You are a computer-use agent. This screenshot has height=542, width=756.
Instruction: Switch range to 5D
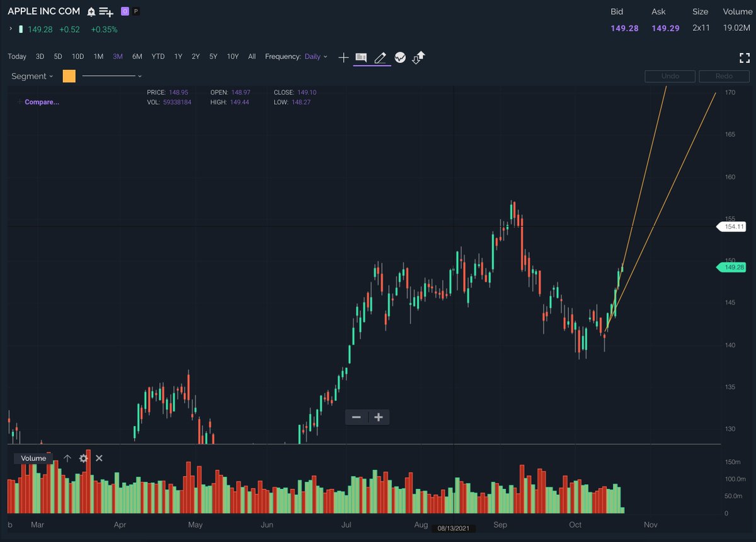pyautogui.click(x=58, y=57)
